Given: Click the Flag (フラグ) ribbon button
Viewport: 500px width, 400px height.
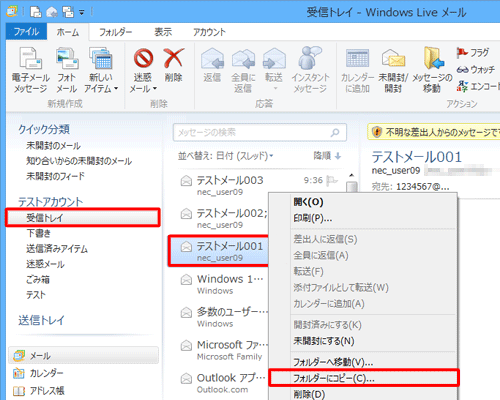Looking at the screenshot, I should click(x=473, y=53).
